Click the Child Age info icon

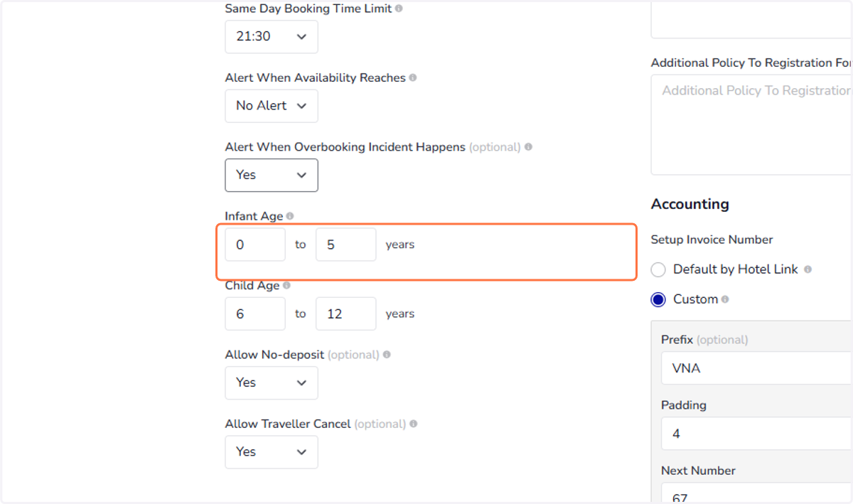286,285
